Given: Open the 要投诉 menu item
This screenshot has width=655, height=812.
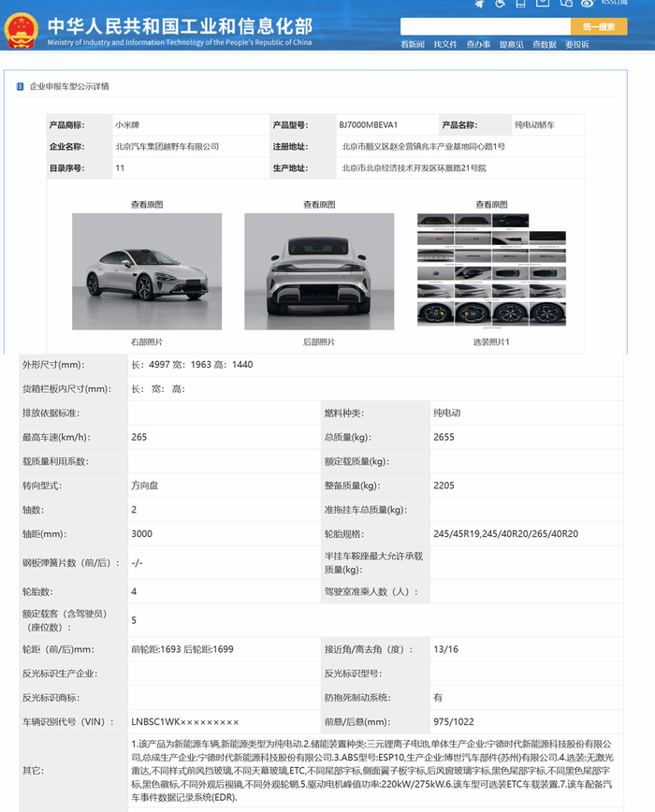Looking at the screenshot, I should [x=576, y=45].
